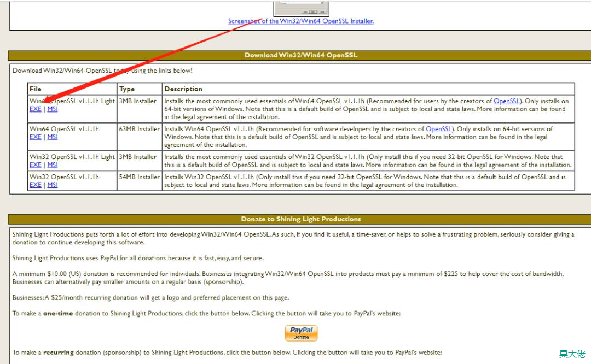Download MSI for Win32 OpenSSL v1.1.1h Light

click(x=53, y=165)
